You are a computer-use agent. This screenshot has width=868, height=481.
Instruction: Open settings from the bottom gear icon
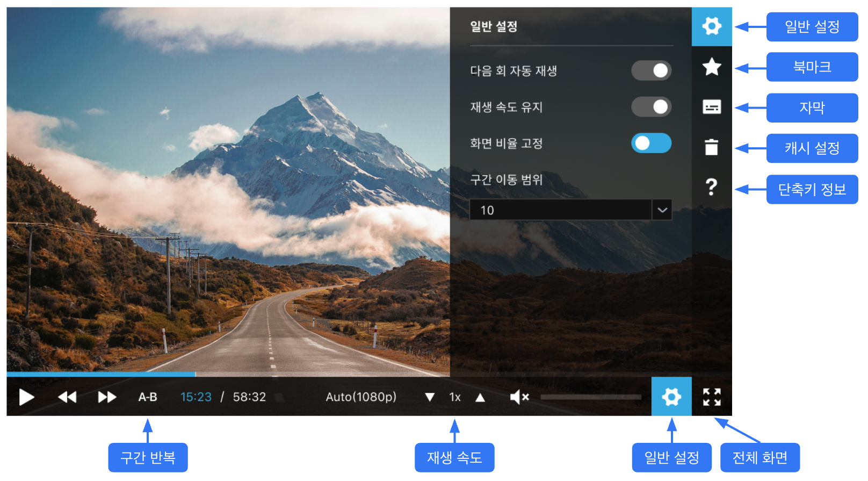671,397
